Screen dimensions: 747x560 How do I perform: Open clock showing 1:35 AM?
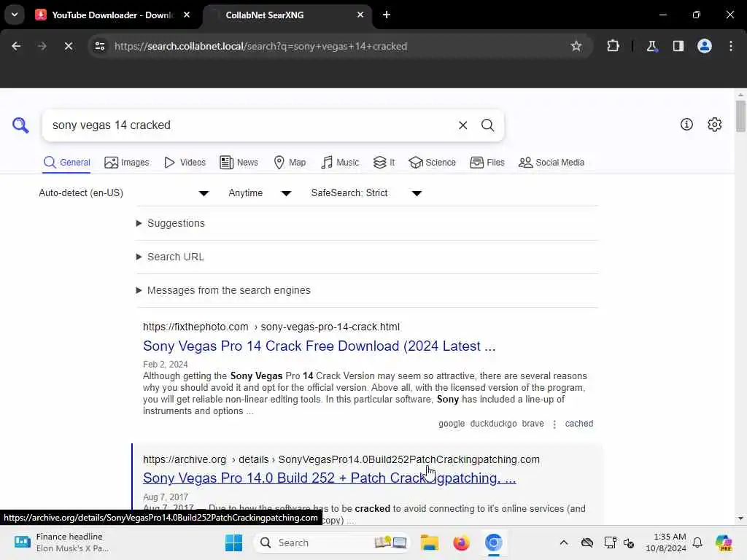pos(666,542)
